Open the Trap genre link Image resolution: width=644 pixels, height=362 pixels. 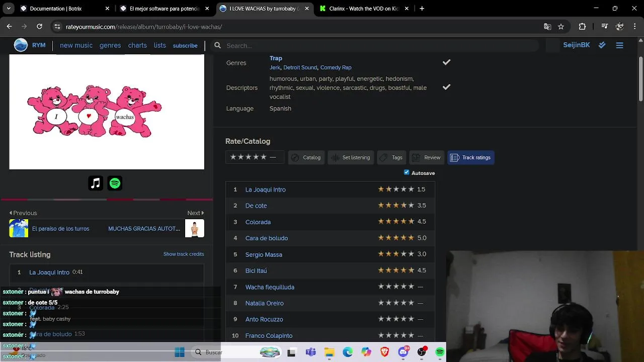click(x=276, y=58)
